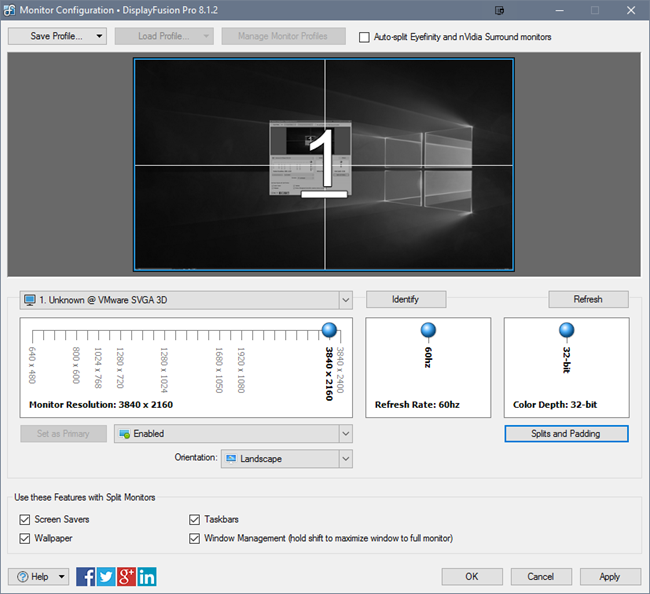Open the Enabled state dropdown
Screen dimensions: 650x594
coord(346,434)
